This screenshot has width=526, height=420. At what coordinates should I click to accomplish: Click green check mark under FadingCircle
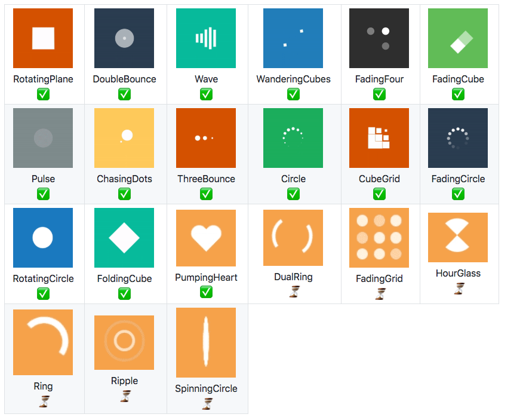[x=459, y=194]
